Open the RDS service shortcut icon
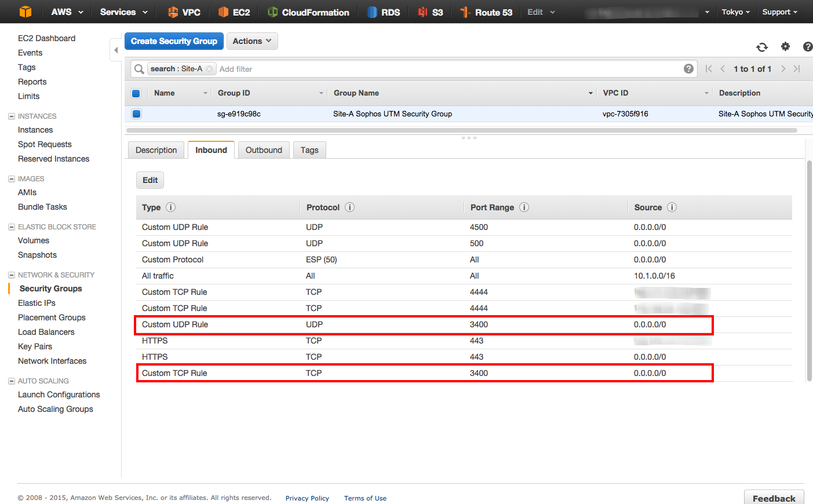 [x=373, y=12]
